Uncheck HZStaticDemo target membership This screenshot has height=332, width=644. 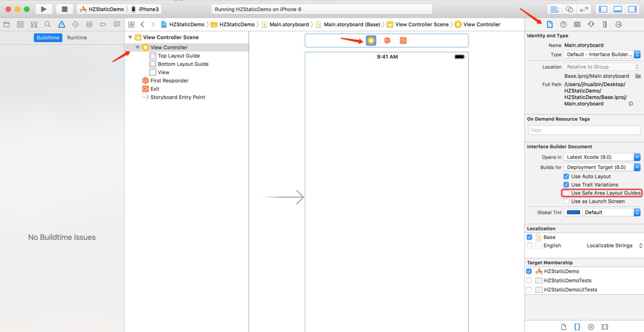tap(529, 271)
